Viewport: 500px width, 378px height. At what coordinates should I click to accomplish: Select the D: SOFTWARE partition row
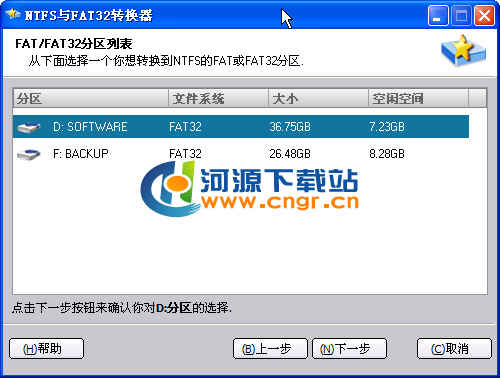point(241,127)
